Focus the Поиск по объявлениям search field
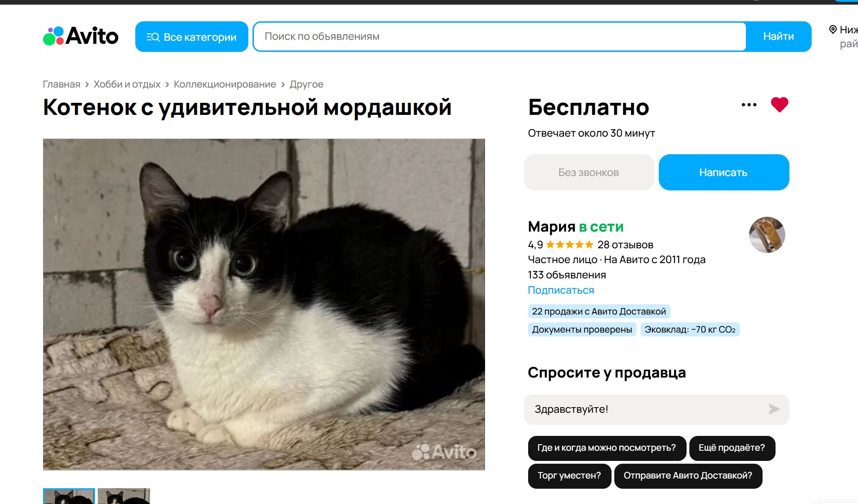Image resolution: width=858 pixels, height=504 pixels. pos(500,37)
